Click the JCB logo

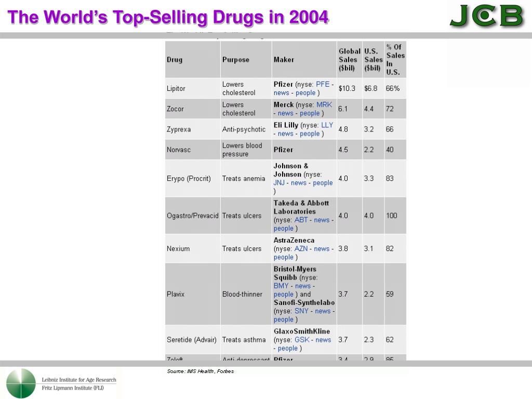pos(486,16)
